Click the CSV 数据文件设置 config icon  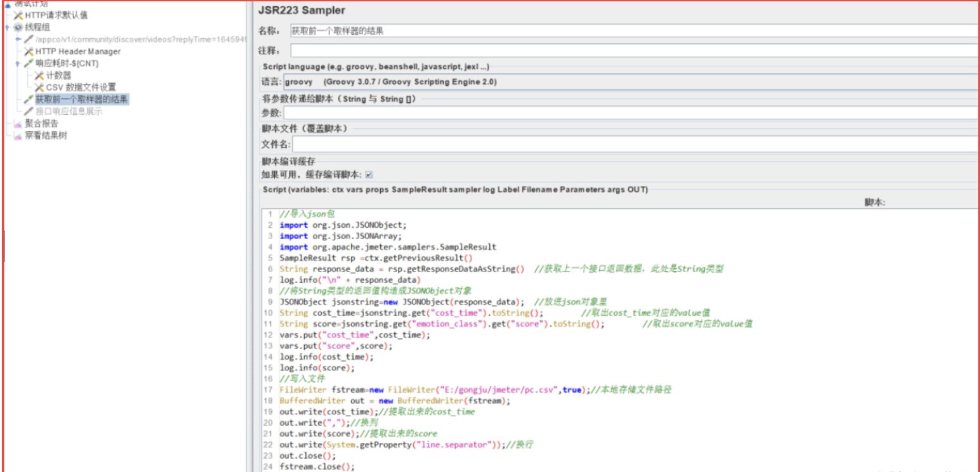(39, 88)
